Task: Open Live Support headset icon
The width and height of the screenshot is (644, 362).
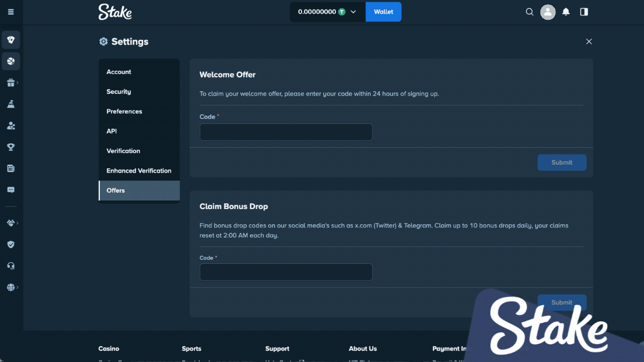Action: coord(11,265)
